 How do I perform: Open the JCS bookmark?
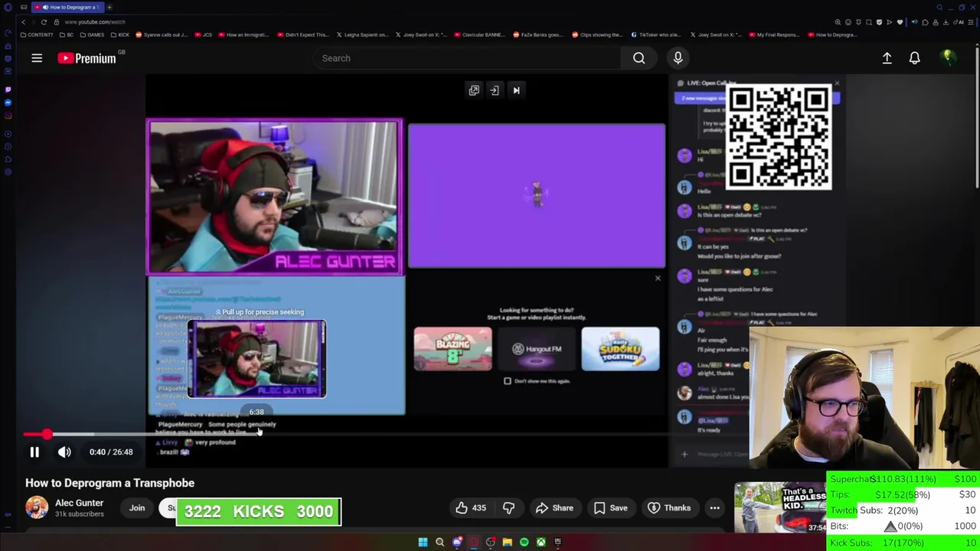tap(203, 34)
